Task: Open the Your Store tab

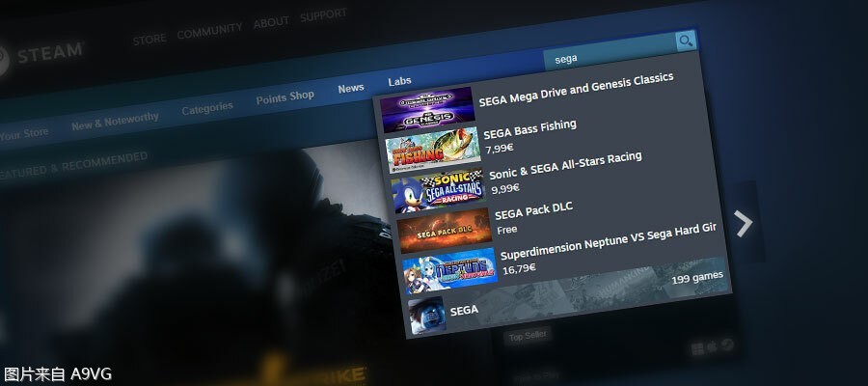Action: tap(23, 134)
